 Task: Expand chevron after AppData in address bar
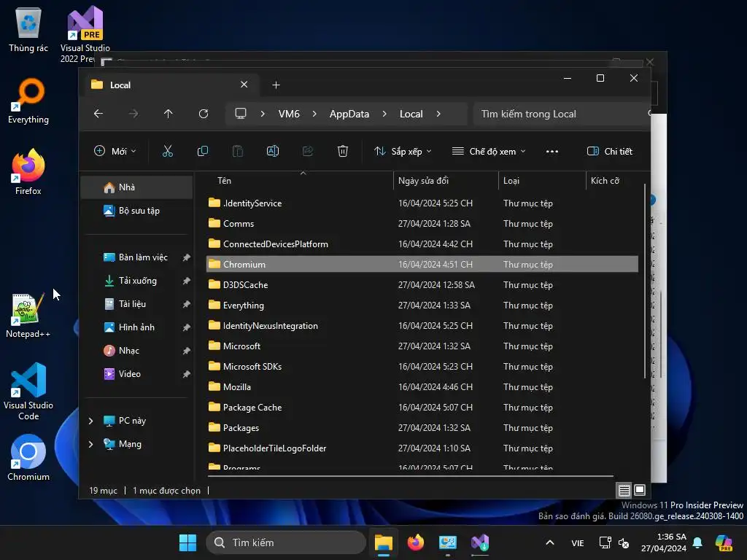pyautogui.click(x=384, y=114)
